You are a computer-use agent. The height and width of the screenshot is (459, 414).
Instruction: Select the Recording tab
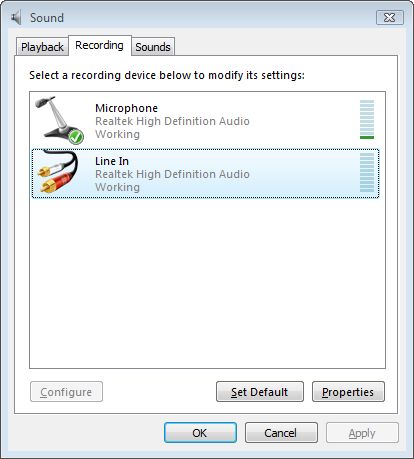point(99,45)
